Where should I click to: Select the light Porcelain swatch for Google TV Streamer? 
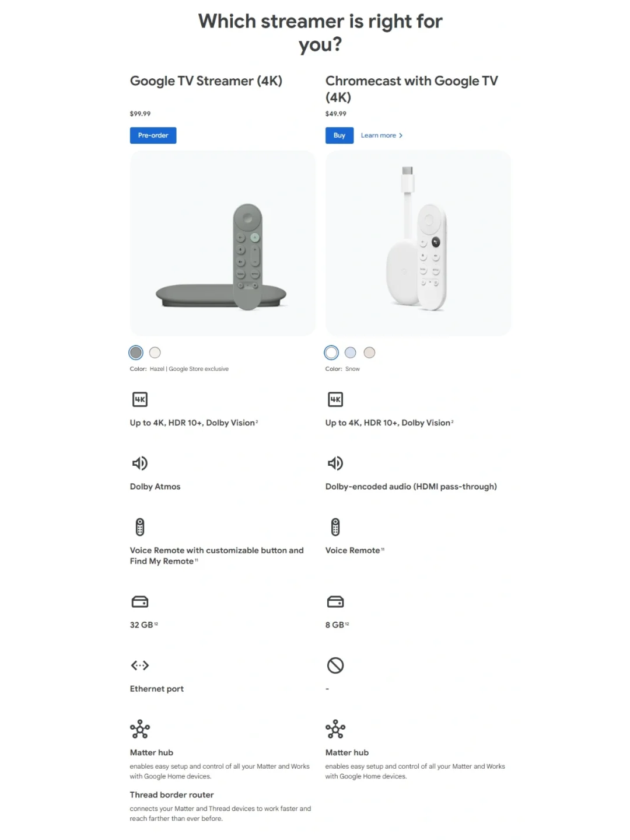[x=155, y=353]
